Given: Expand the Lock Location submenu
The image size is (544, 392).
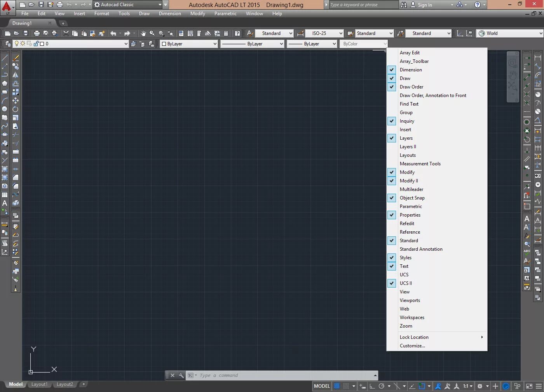Looking at the screenshot, I should [437, 337].
